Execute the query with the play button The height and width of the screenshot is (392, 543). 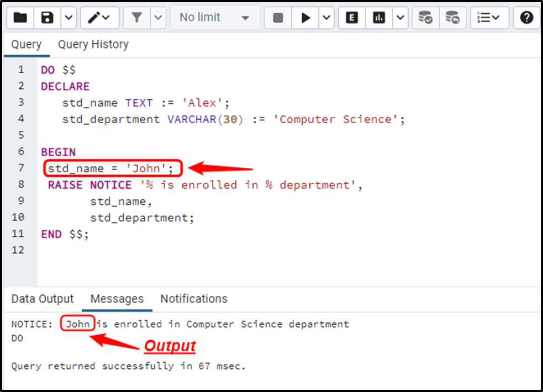tap(305, 17)
